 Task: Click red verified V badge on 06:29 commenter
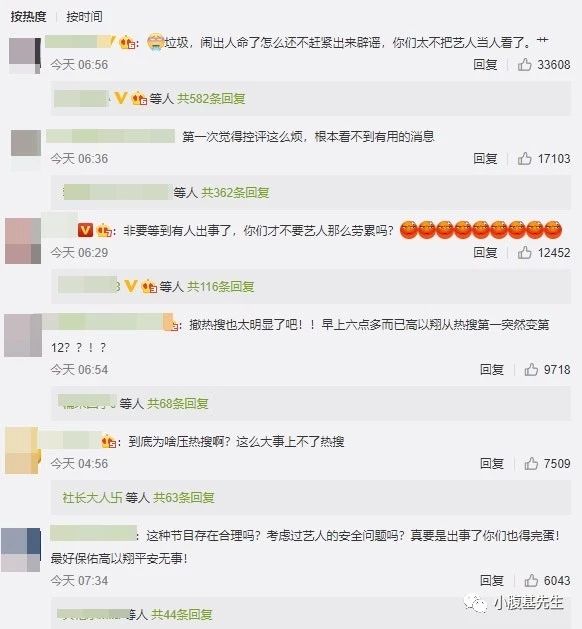pos(85,230)
